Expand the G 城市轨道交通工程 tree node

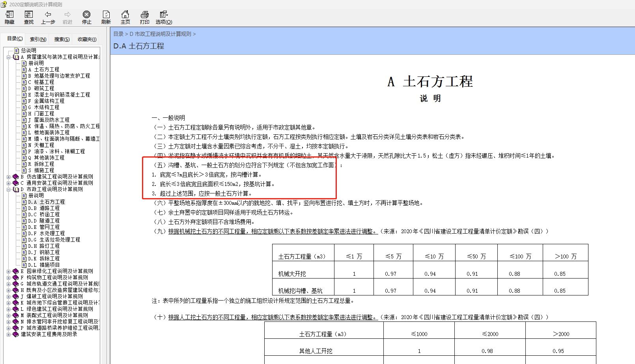pos(8,284)
